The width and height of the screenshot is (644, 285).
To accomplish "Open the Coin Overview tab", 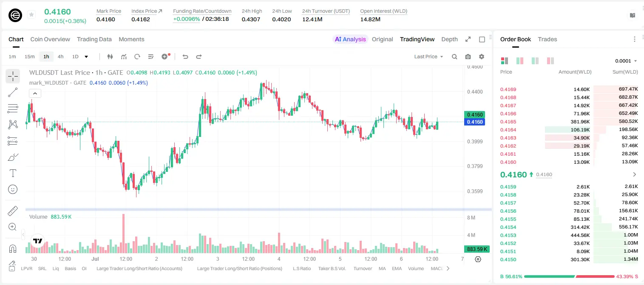I will (50, 39).
